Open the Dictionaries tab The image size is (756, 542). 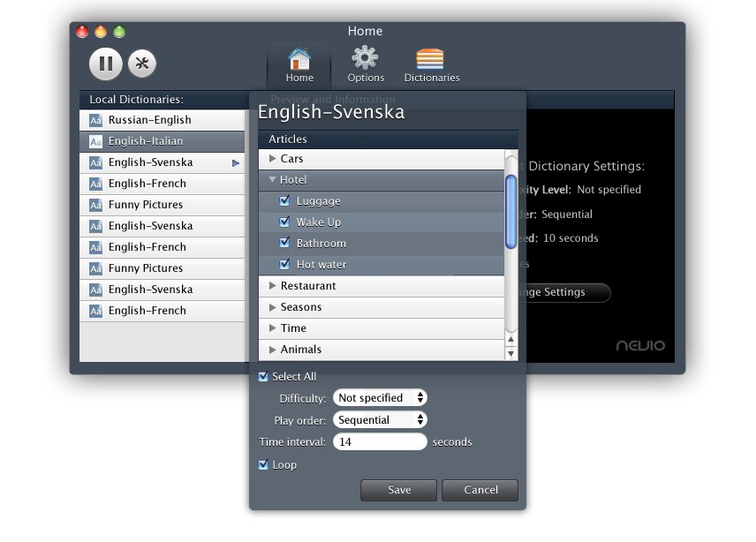pyautogui.click(x=432, y=65)
